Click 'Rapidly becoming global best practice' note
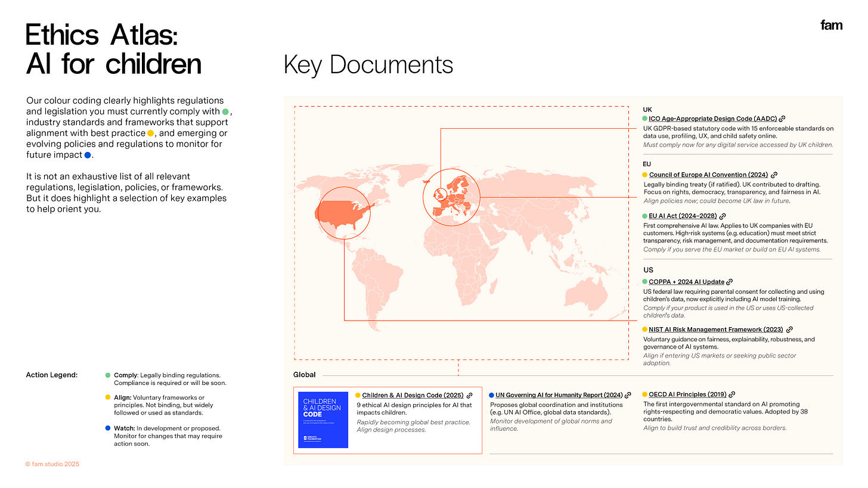The width and height of the screenshot is (868, 488). 414,426
